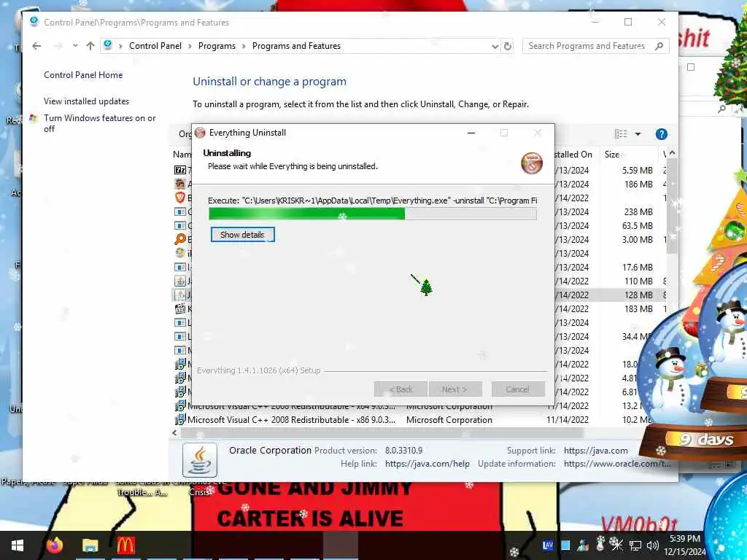This screenshot has height=560, width=747.
Task: Go up one level with the up arrow
Action: point(90,46)
